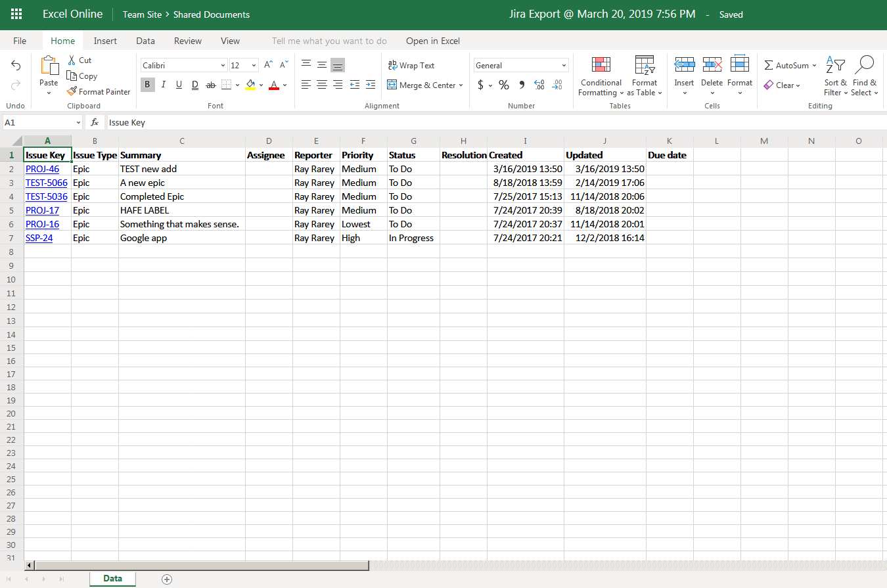Toggle Bold formatting

[147, 85]
